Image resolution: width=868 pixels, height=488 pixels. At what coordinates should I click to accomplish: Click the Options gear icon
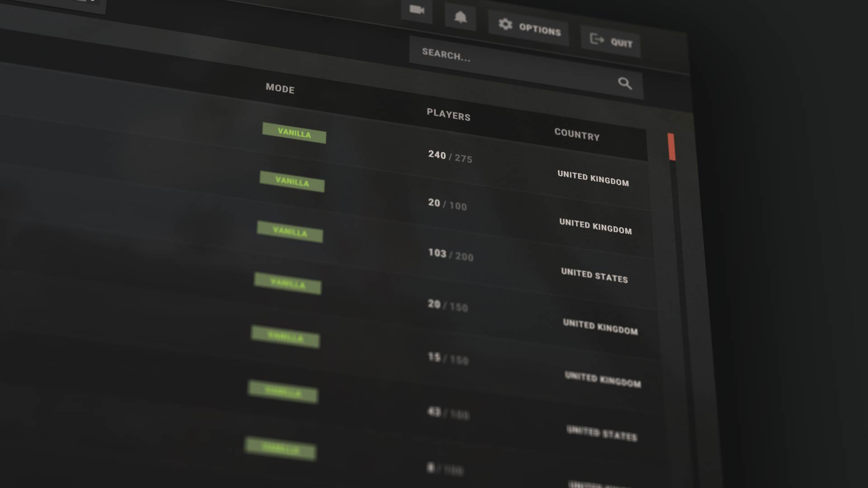505,24
